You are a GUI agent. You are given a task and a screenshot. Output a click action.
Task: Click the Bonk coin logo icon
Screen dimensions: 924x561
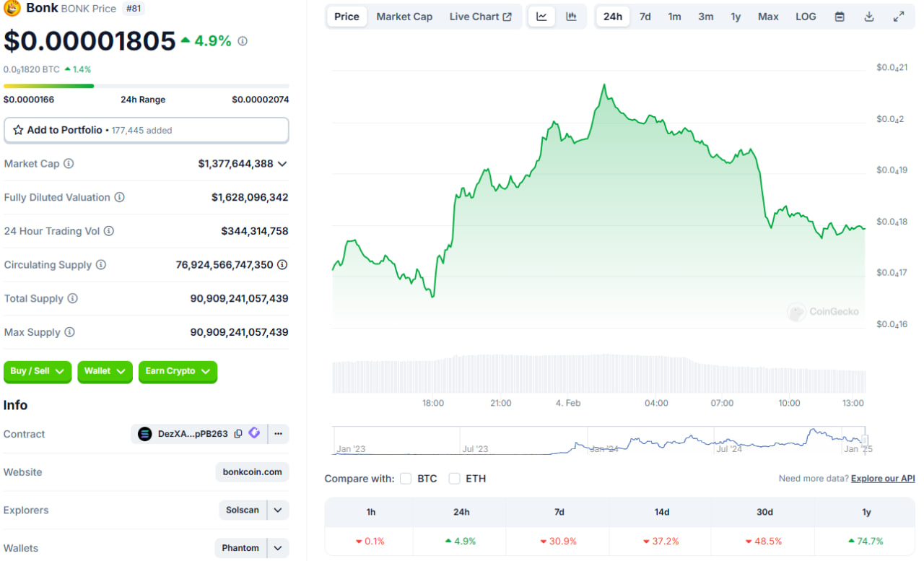click(12, 9)
